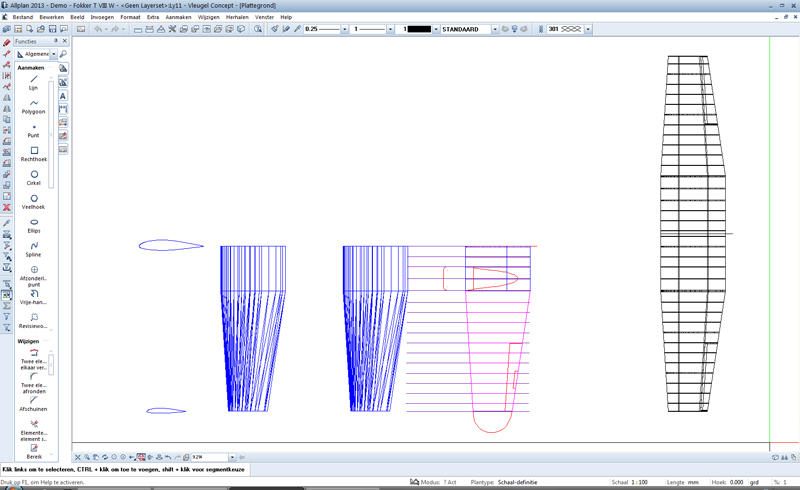The height and width of the screenshot is (490, 800).
Task: Select the Veelhoek tool
Action: point(33,202)
